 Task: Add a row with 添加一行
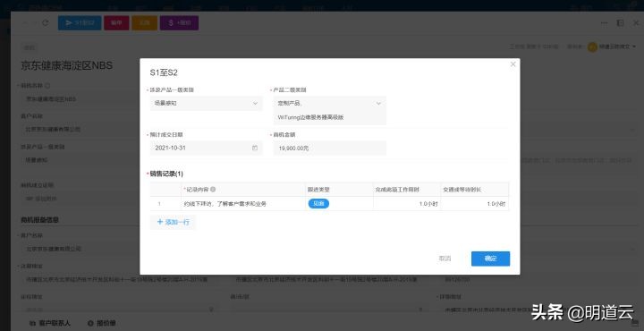coord(173,222)
